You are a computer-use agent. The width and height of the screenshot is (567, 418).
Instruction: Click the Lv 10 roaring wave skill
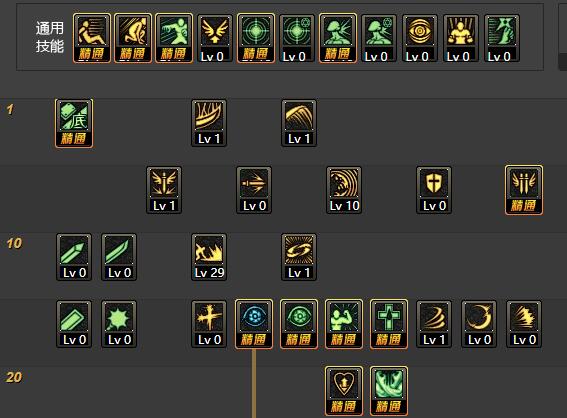point(344,190)
